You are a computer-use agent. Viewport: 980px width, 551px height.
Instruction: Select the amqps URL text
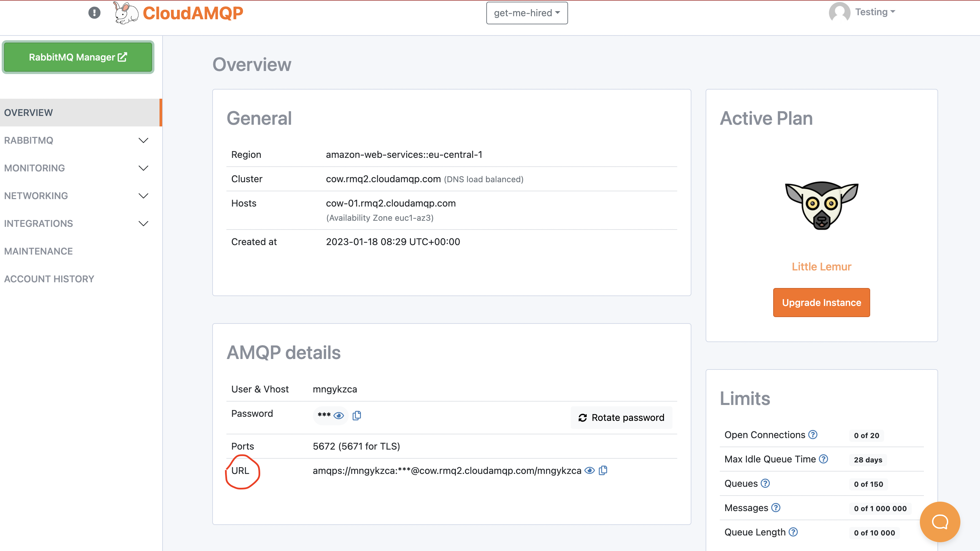(x=447, y=471)
